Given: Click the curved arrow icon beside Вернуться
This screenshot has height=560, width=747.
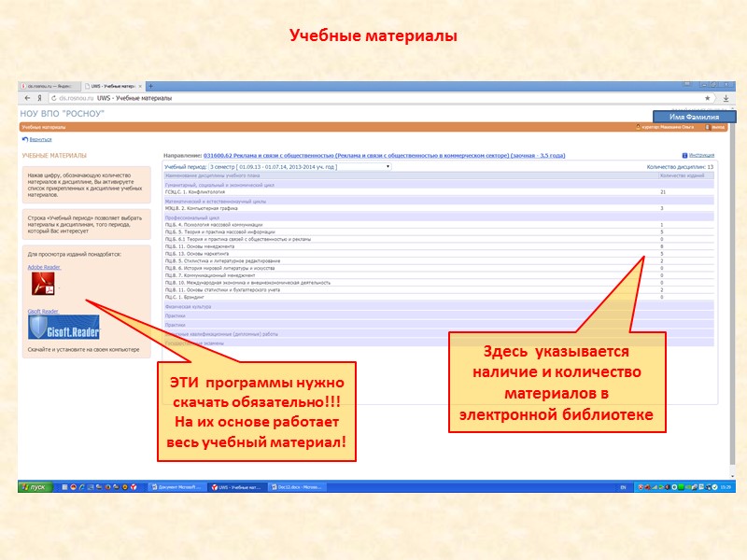Looking at the screenshot, I should (25, 139).
